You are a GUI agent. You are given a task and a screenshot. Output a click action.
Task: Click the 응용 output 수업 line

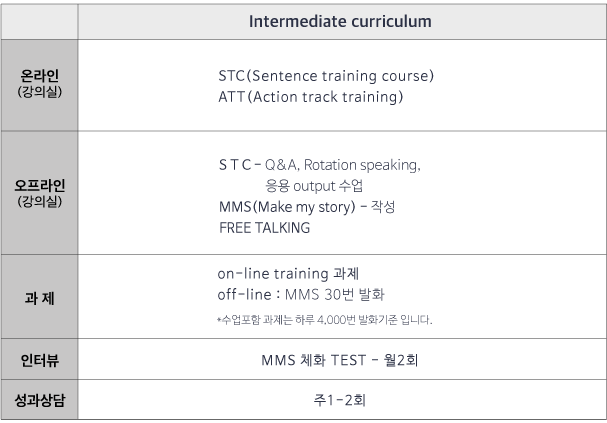click(314, 186)
